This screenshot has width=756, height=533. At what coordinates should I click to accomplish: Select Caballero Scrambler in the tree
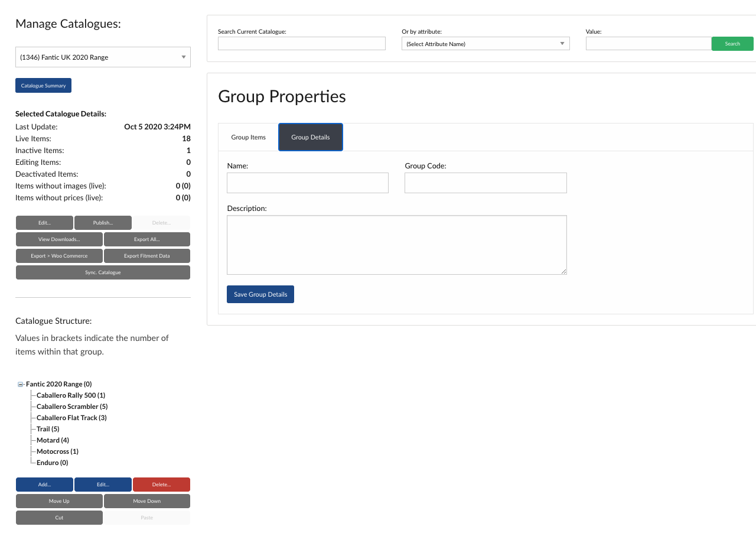coord(71,407)
